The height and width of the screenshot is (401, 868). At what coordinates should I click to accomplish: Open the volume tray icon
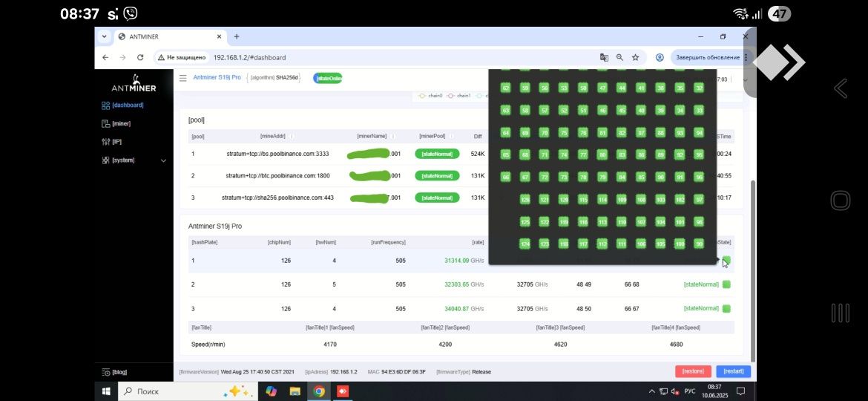tap(675, 391)
